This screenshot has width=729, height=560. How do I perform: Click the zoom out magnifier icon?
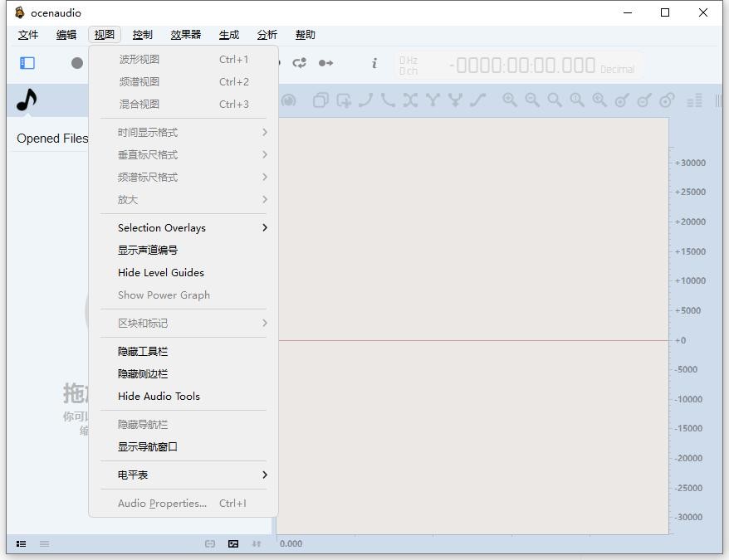(x=532, y=100)
